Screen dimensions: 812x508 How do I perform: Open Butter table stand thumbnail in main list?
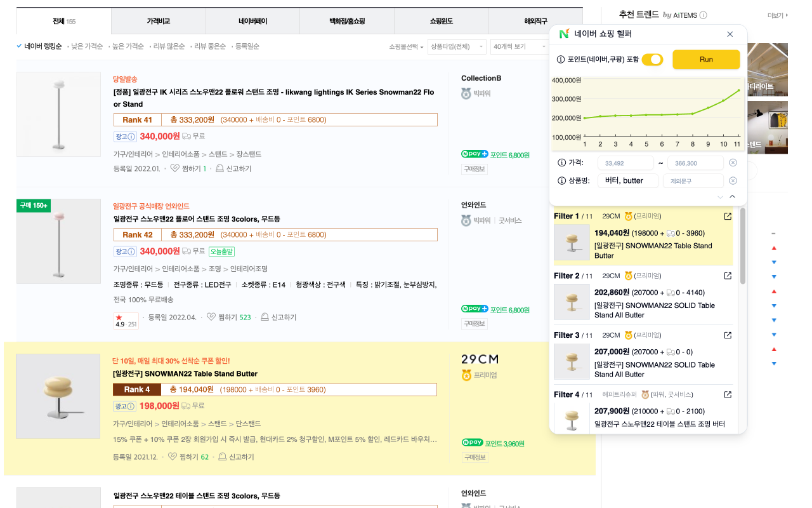pos(58,396)
